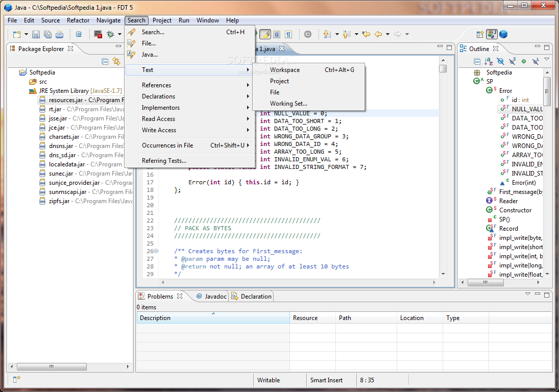Screen dimensions: 559x392
Task: Click the Debug bug icon
Action: click(110, 34)
